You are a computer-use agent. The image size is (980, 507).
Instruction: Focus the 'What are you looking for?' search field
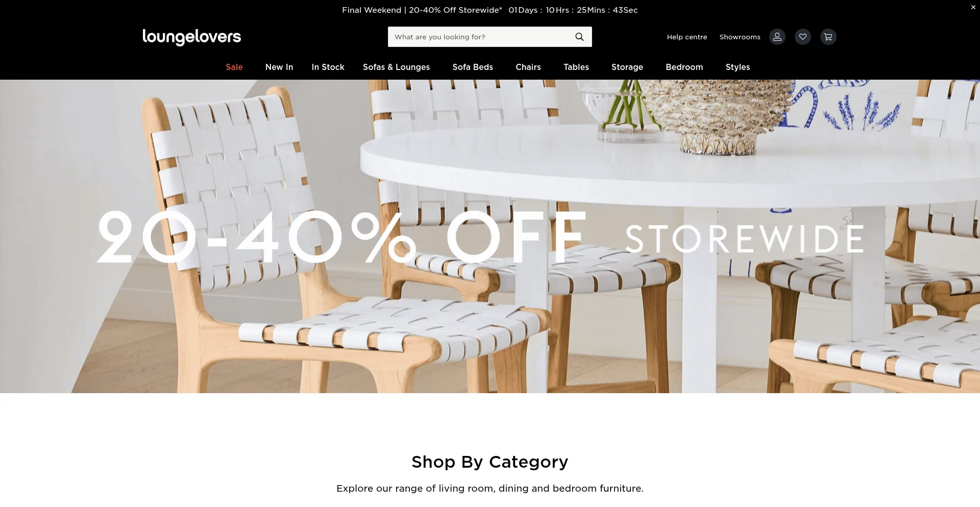[x=480, y=37]
